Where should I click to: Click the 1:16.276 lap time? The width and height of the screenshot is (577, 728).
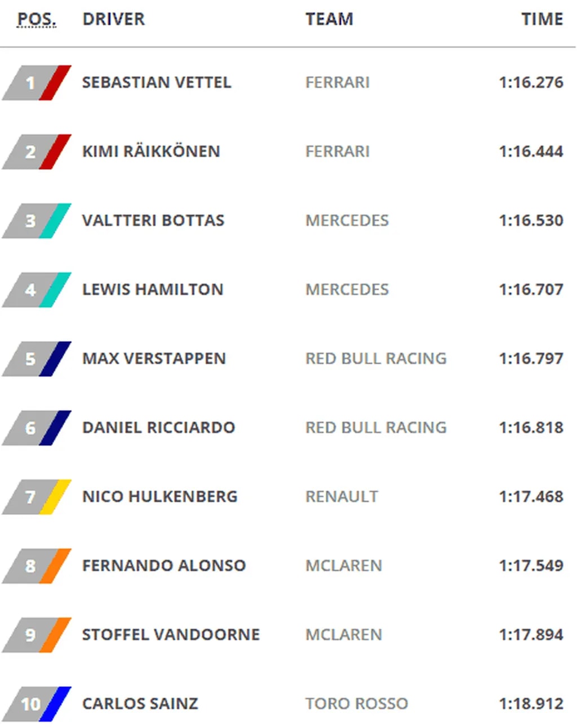point(531,82)
